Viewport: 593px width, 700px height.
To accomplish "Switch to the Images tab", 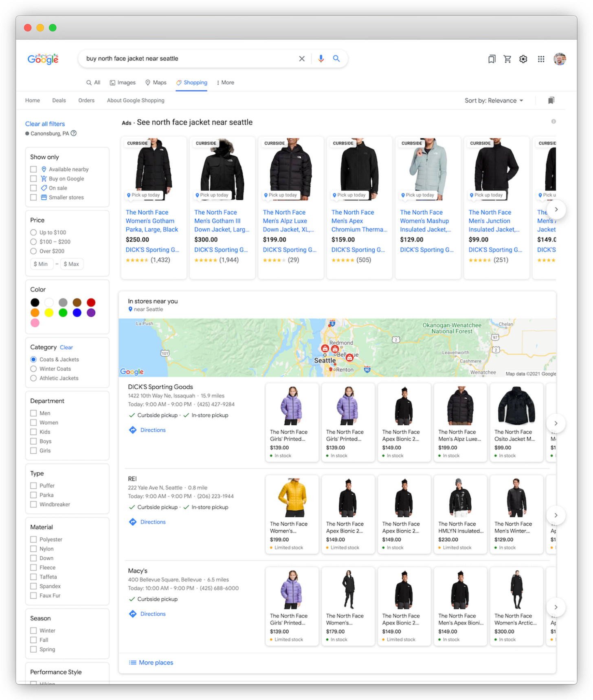I will pos(123,82).
